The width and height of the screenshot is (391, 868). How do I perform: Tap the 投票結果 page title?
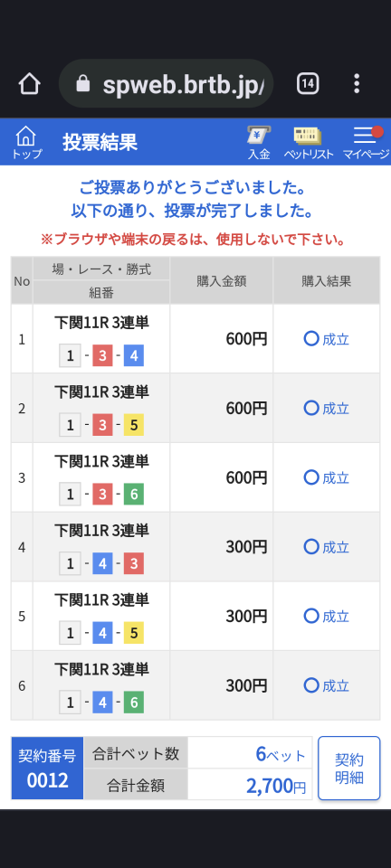pyautogui.click(x=100, y=143)
